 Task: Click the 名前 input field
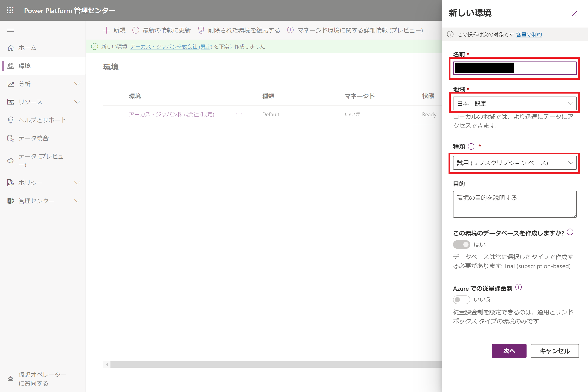pos(515,68)
